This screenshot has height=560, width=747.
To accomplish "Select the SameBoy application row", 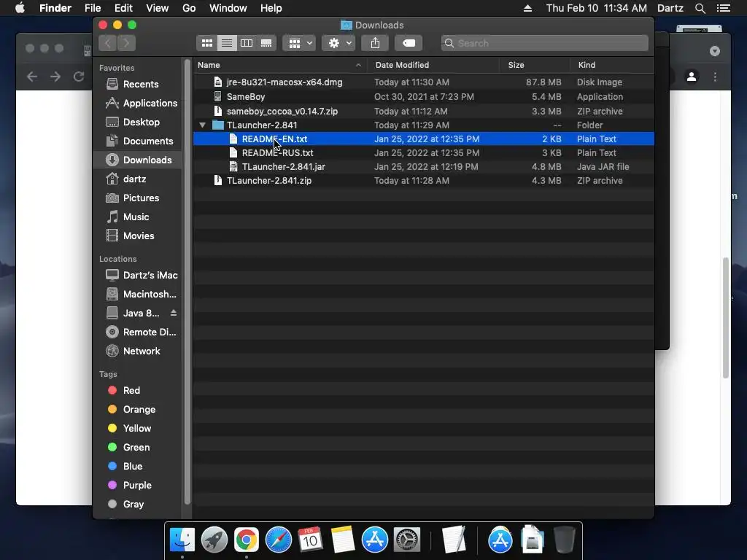I will coord(424,97).
